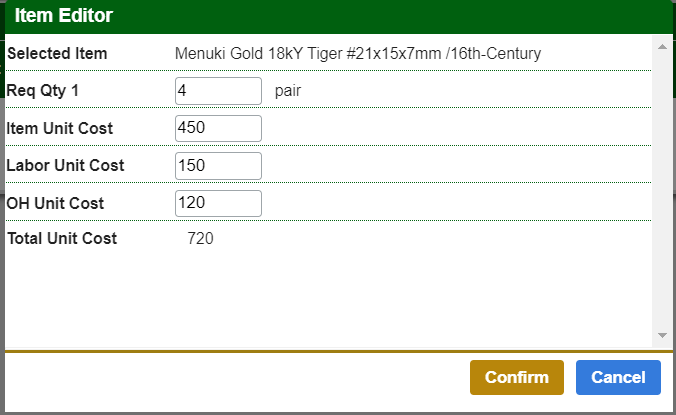Click the Confirm button
Screen dimensions: 676x415
pos(517,377)
